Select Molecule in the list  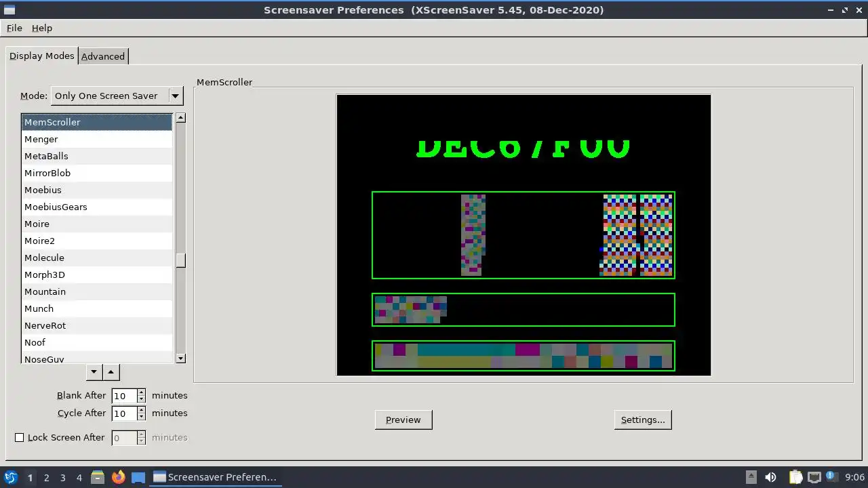97,258
